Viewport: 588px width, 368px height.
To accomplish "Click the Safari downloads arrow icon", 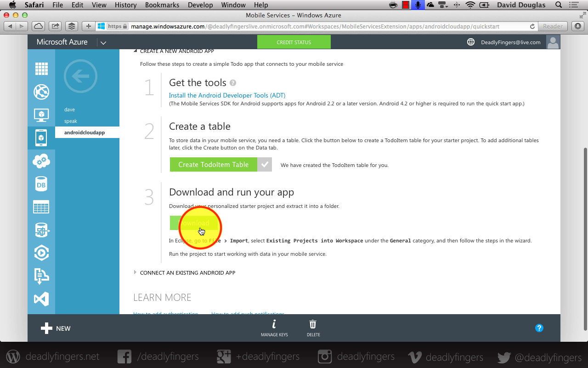I will pos(577,26).
